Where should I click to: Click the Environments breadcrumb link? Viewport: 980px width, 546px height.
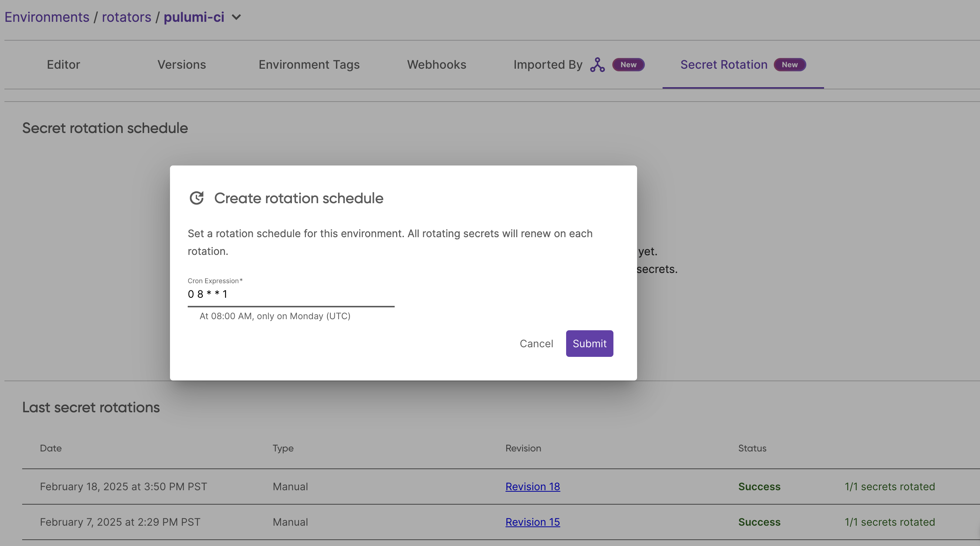[x=47, y=17]
